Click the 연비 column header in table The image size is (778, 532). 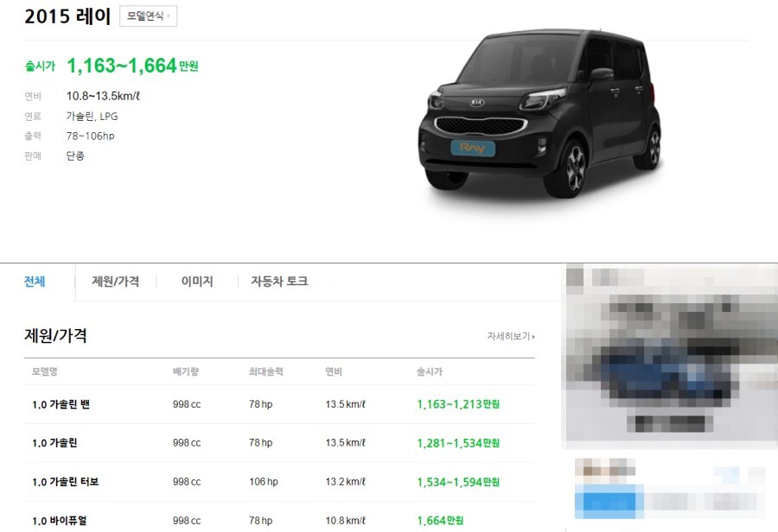[x=334, y=371]
